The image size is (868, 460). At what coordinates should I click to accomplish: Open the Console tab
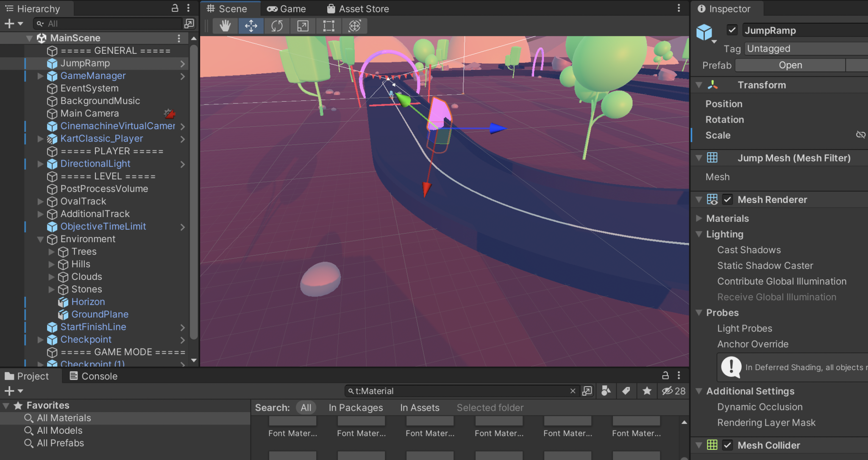click(93, 376)
